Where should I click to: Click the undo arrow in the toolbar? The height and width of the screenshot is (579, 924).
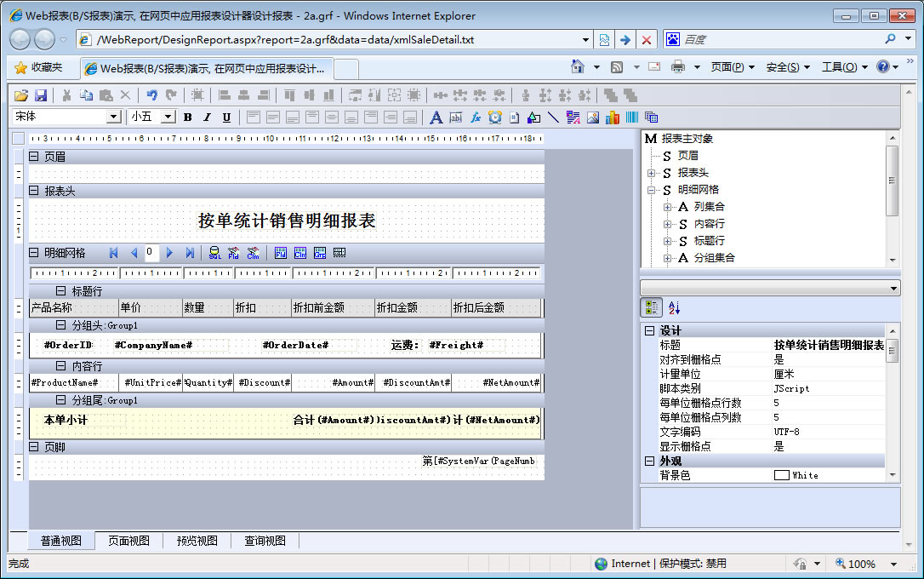151,95
